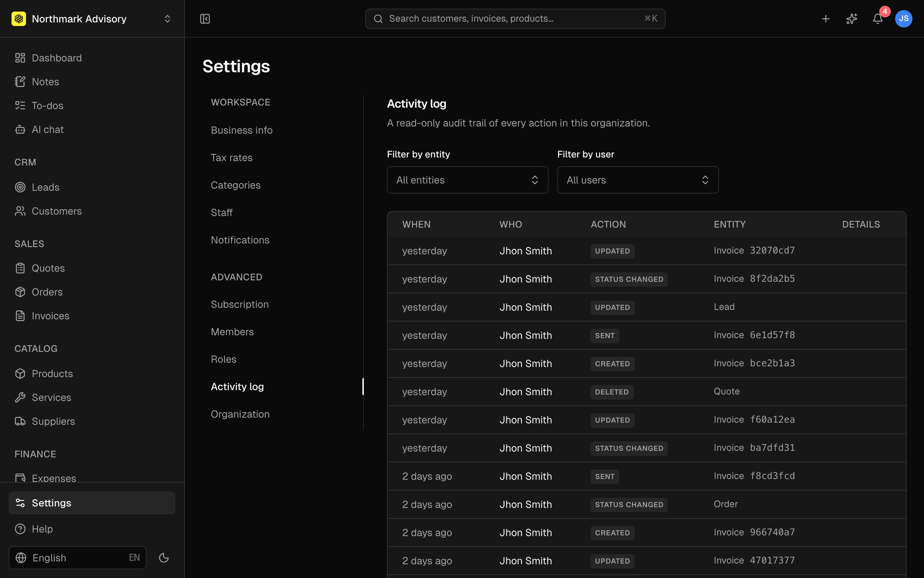Viewport: 924px width, 578px height.
Task: Click the Suppliers truck icon
Action: 20,421
